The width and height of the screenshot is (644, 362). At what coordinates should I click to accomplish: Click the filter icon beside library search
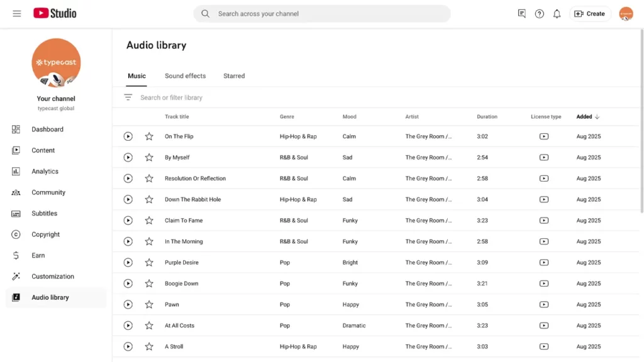(x=128, y=97)
